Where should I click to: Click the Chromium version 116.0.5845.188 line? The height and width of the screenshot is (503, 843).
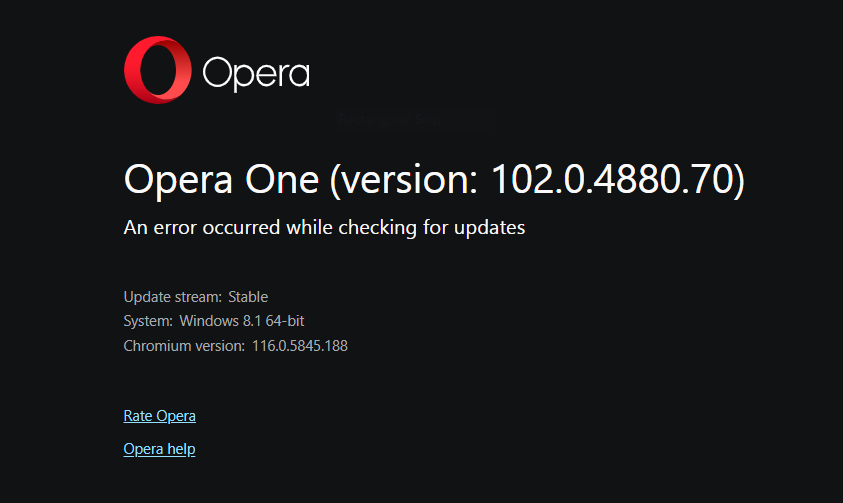pyautogui.click(x=235, y=346)
